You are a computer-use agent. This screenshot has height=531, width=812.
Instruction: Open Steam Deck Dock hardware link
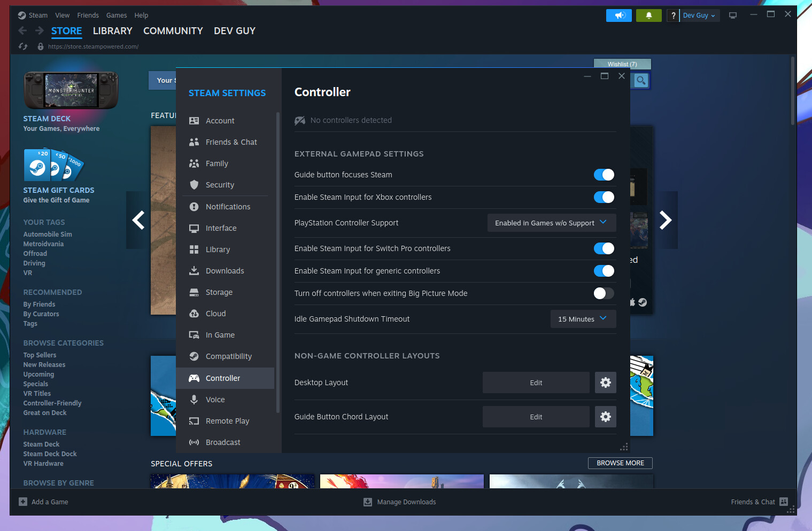tap(50, 454)
